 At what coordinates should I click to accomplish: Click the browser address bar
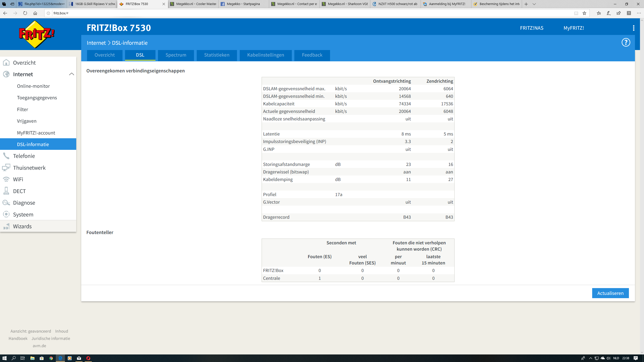click(302, 13)
